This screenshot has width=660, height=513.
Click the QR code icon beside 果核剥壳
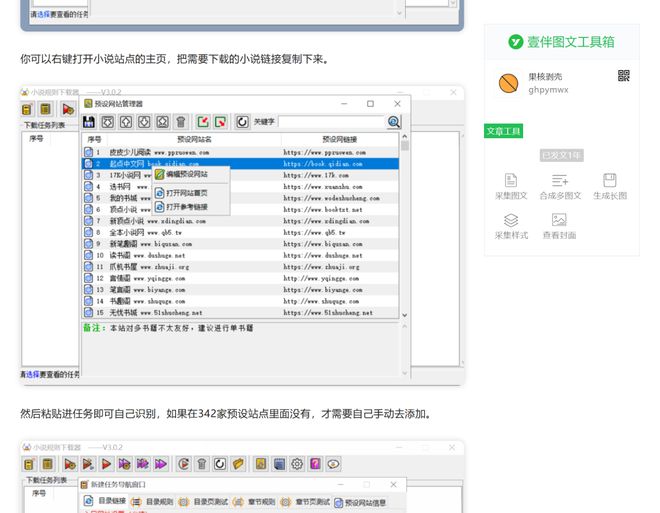(x=624, y=76)
